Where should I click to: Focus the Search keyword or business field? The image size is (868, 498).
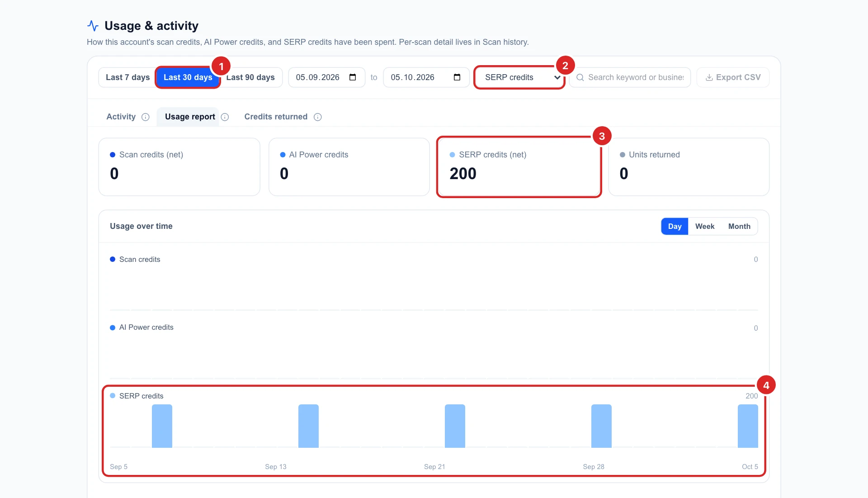click(x=630, y=77)
